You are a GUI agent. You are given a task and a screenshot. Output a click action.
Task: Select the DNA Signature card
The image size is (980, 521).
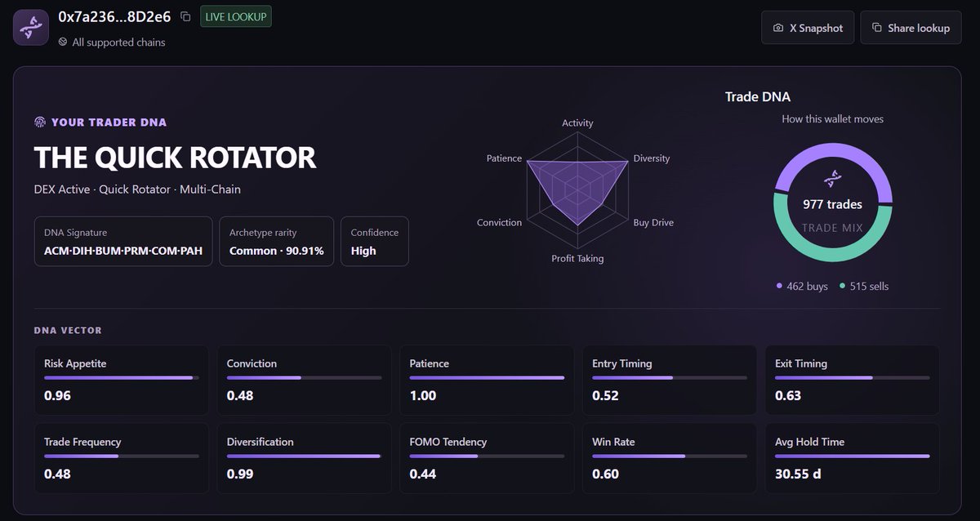click(x=123, y=242)
